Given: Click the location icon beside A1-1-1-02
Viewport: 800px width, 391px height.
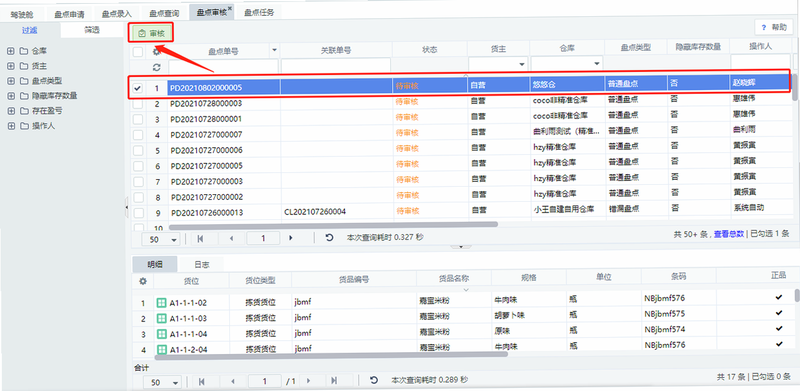Looking at the screenshot, I should pos(161,303).
